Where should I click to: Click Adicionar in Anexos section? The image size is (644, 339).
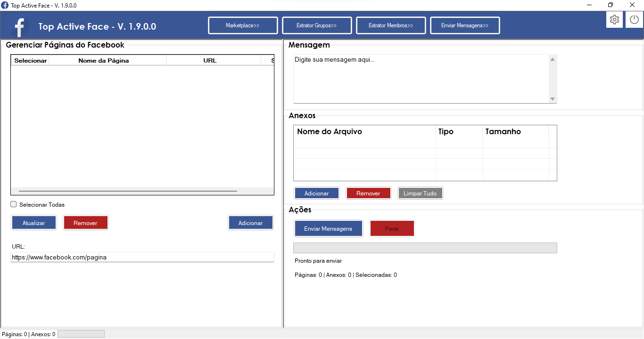coord(317,194)
